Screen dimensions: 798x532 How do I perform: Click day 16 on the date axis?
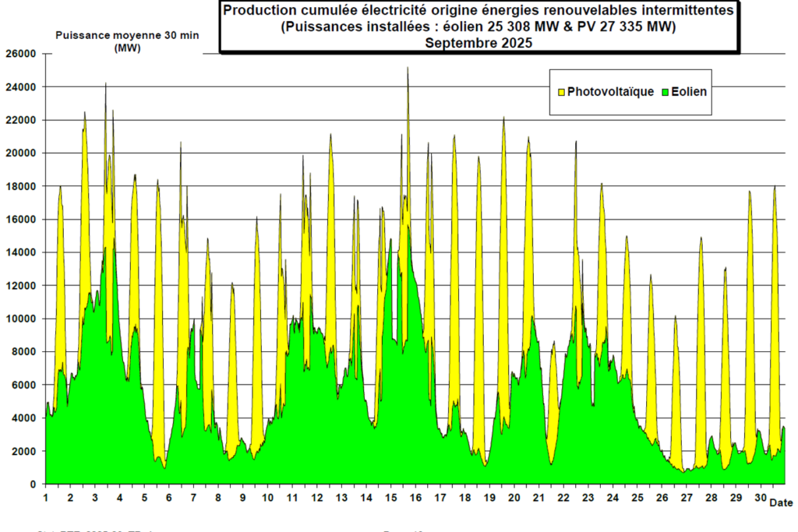pos(416,497)
